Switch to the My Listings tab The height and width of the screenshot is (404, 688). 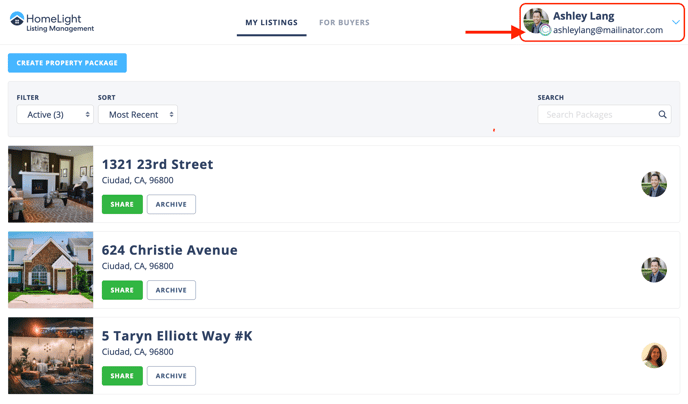click(x=272, y=22)
